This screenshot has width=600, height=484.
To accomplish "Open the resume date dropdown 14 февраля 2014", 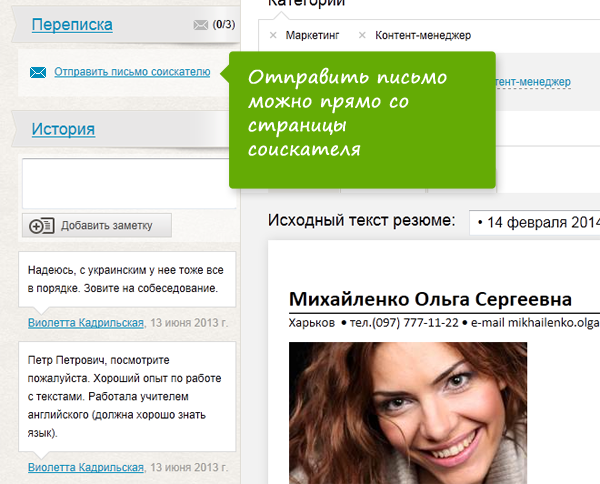I will click(x=535, y=221).
